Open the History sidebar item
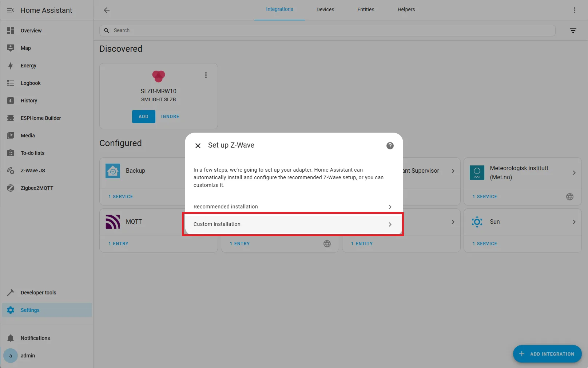588x368 pixels. pos(29,101)
